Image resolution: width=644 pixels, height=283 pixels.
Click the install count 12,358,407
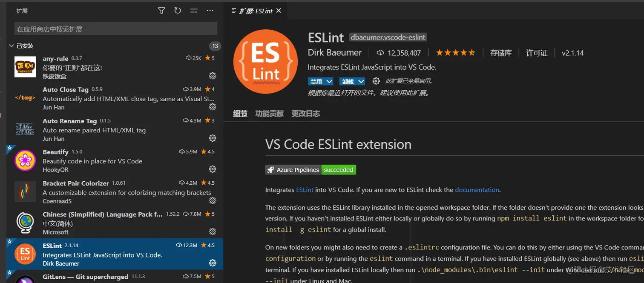399,53
